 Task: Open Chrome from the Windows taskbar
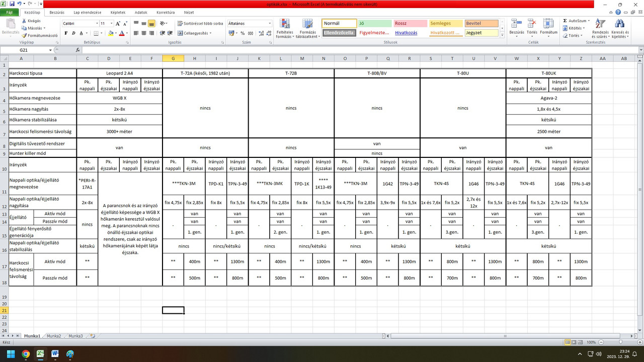pos(26,353)
